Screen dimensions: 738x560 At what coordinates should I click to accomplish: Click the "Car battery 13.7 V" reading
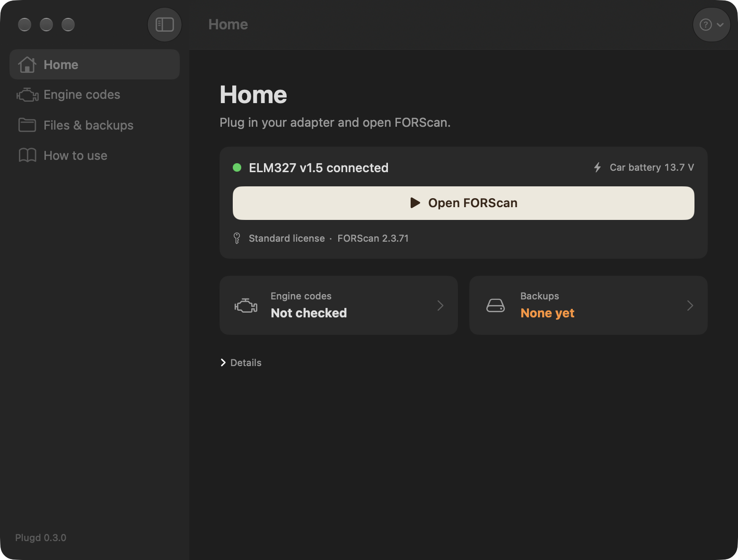click(x=652, y=167)
